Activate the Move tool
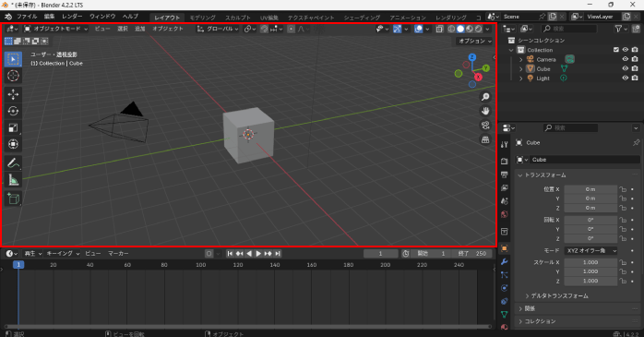Viewport: 644px width, 337px height. (x=13, y=94)
